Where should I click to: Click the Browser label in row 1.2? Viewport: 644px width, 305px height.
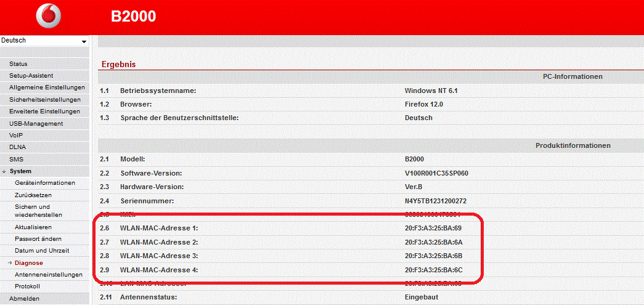coord(136,104)
